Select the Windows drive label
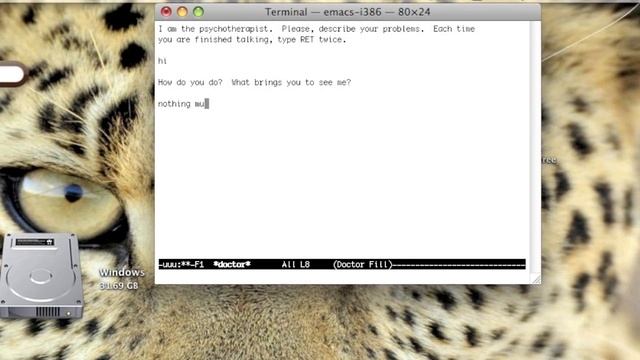 [x=122, y=272]
